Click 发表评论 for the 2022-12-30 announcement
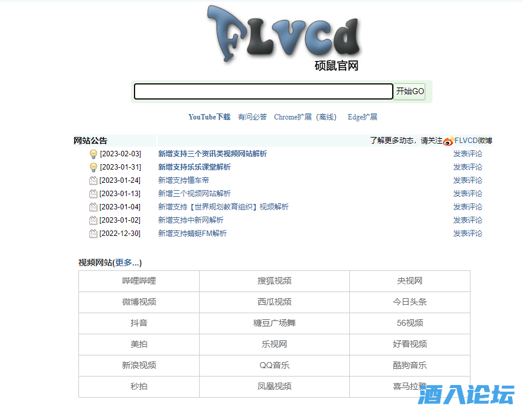 468,234
